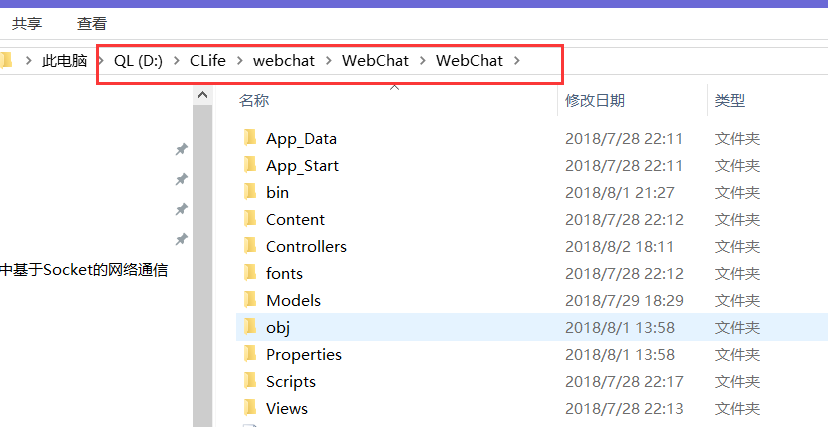This screenshot has width=828, height=427.
Task: Select obj folder icon
Action: point(250,327)
